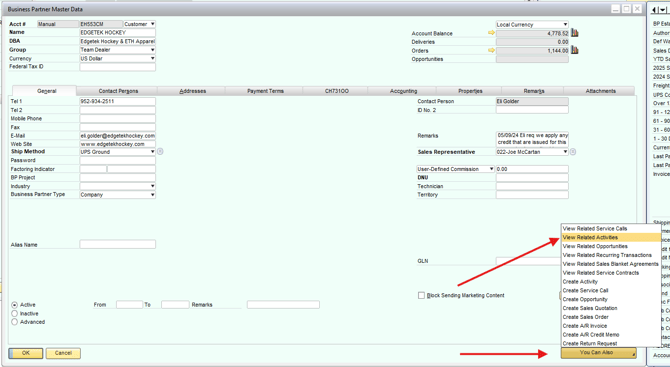Click the From date field

pos(129,305)
